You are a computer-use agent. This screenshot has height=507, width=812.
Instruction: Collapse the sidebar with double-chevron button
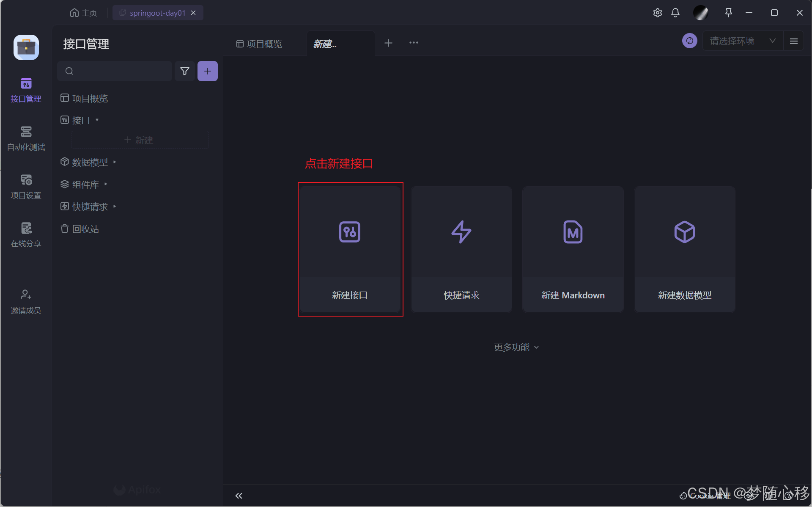239,496
